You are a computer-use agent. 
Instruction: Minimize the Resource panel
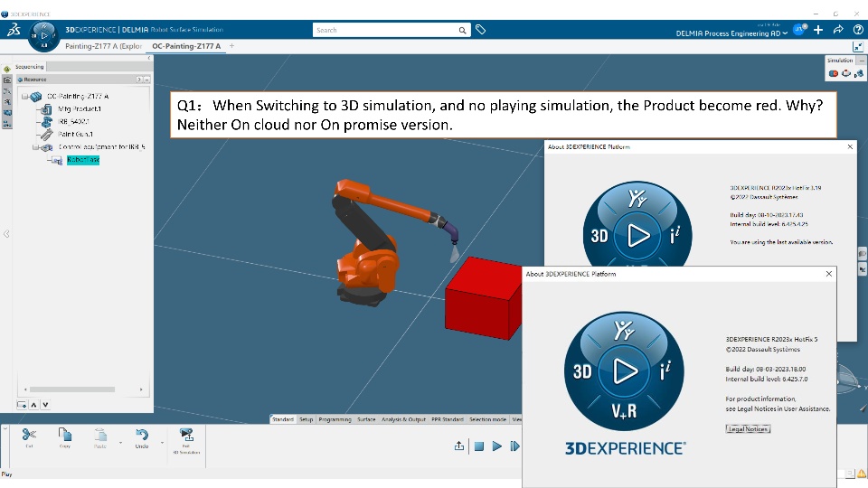[x=146, y=80]
